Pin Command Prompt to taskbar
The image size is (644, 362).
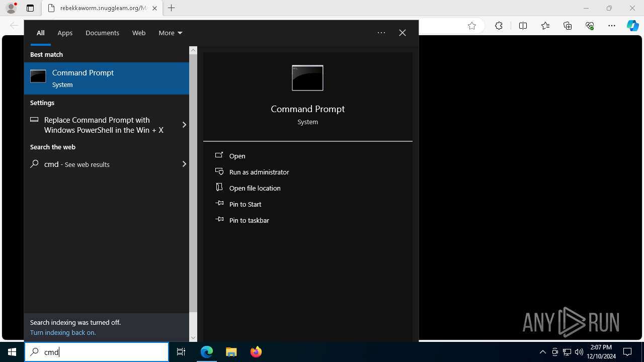[249, 220]
